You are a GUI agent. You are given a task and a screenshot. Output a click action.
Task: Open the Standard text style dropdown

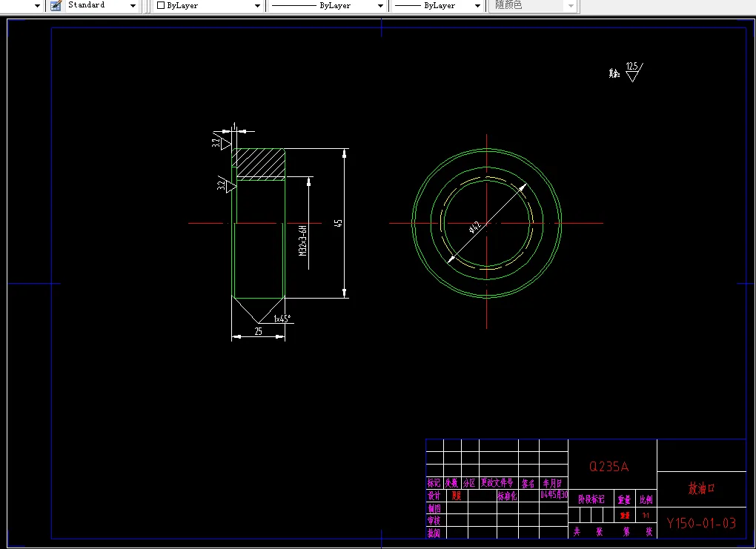click(102, 5)
